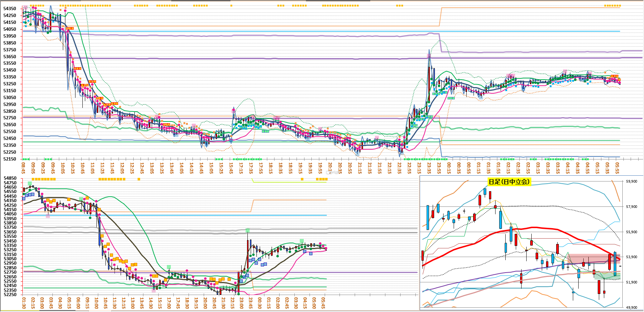Click the 53,900 price label on daily chart
Viewport: 644px width, 312px height.
point(631,257)
